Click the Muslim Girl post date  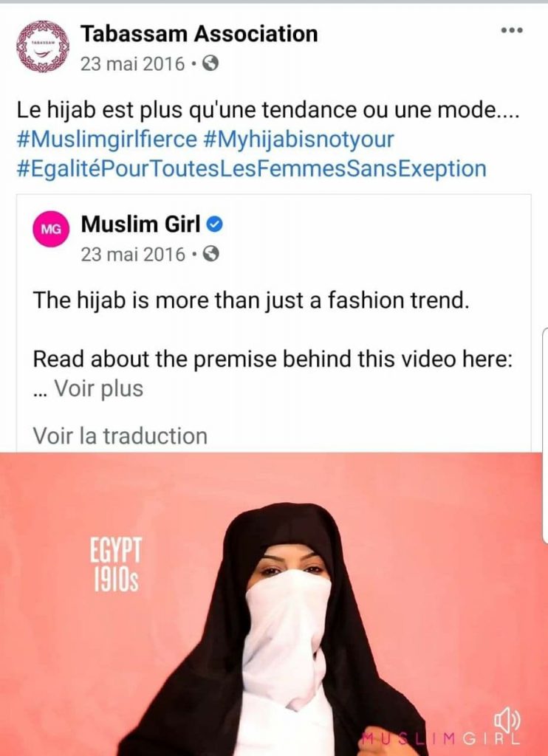(133, 254)
